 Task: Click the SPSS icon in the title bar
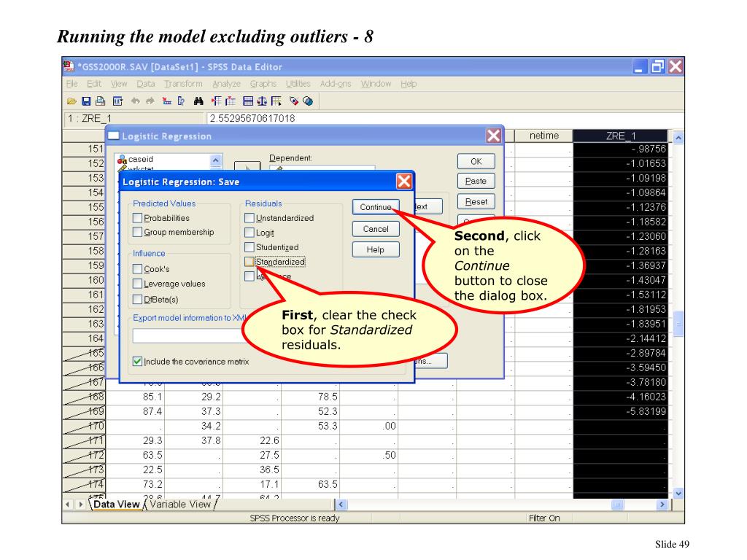pos(69,66)
